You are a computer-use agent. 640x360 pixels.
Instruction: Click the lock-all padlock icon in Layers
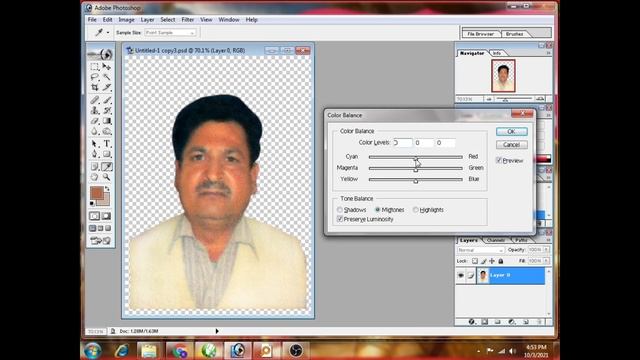tap(501, 261)
